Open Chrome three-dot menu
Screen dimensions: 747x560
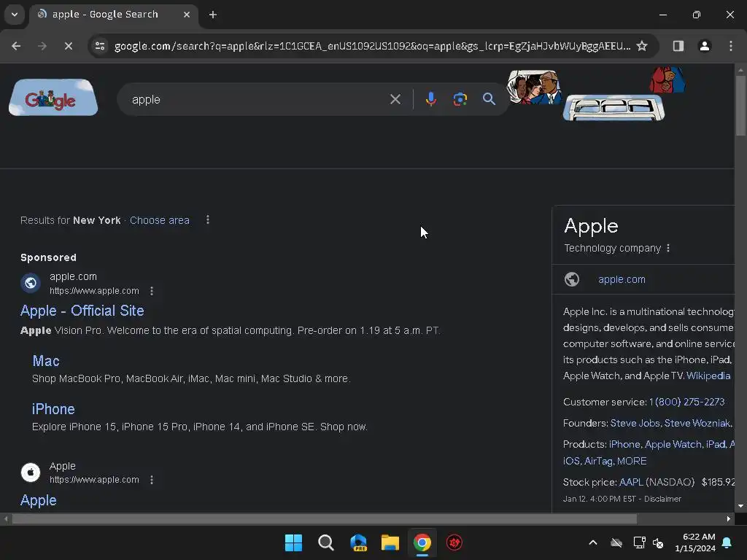tap(731, 46)
